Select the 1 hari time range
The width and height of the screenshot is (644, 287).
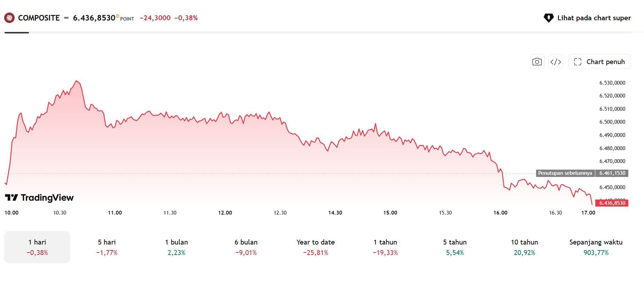(37, 247)
